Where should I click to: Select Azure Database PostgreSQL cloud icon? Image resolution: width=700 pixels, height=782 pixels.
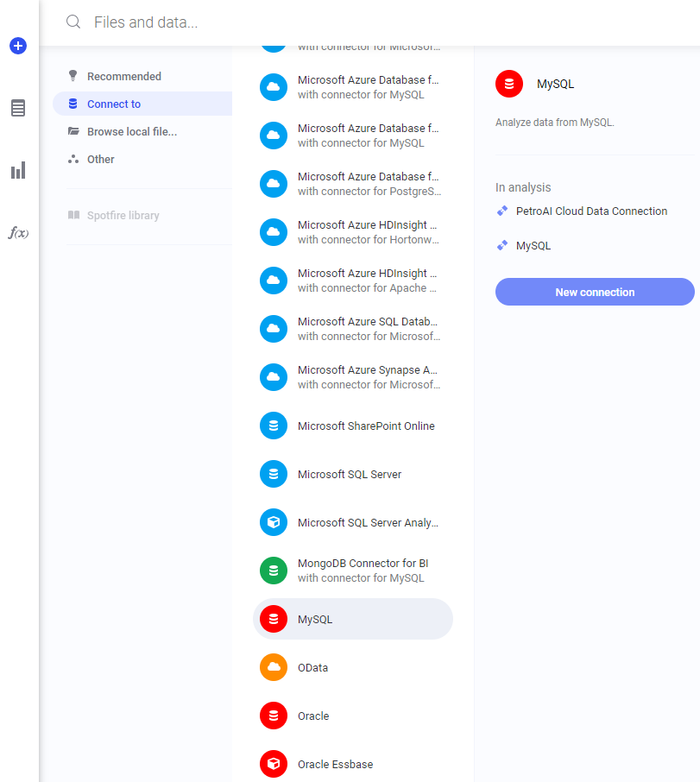(274, 184)
